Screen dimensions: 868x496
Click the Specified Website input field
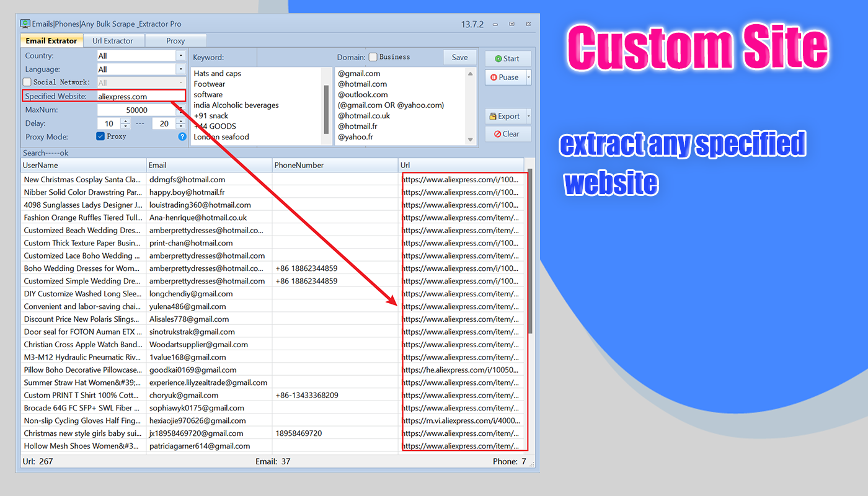pos(141,96)
